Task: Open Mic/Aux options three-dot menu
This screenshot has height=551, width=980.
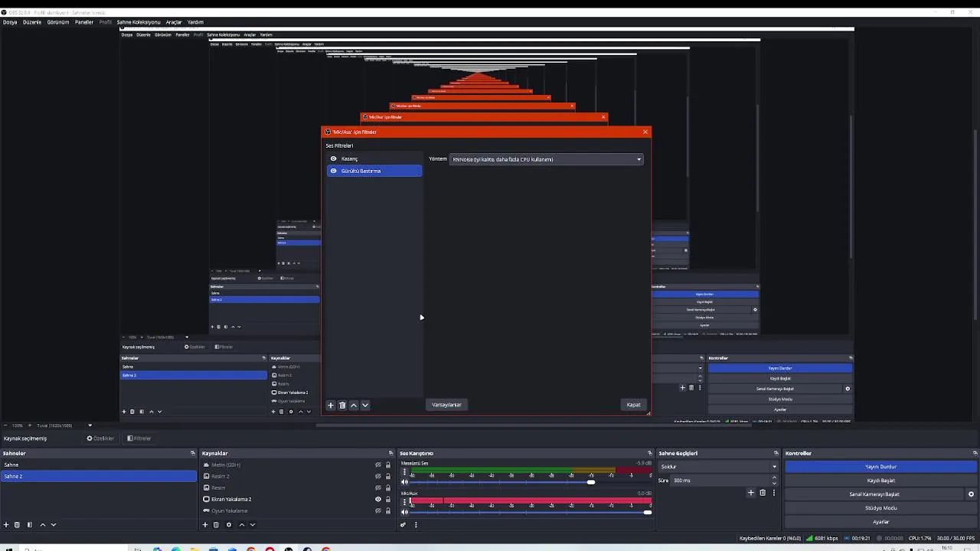Action: tap(404, 502)
